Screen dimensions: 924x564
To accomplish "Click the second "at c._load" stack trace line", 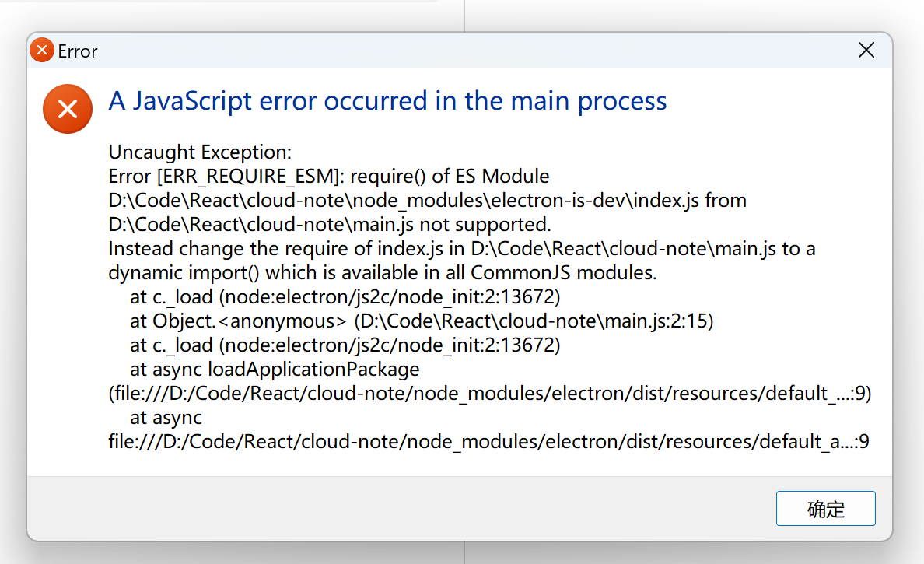I will click(345, 345).
